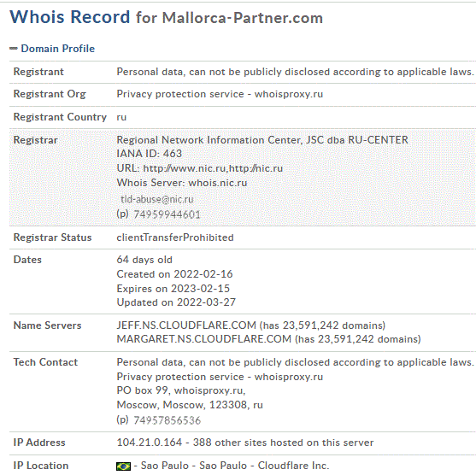Click the whoisproxy.ru registrant org text
The height and width of the screenshot is (475, 476).
220,94
